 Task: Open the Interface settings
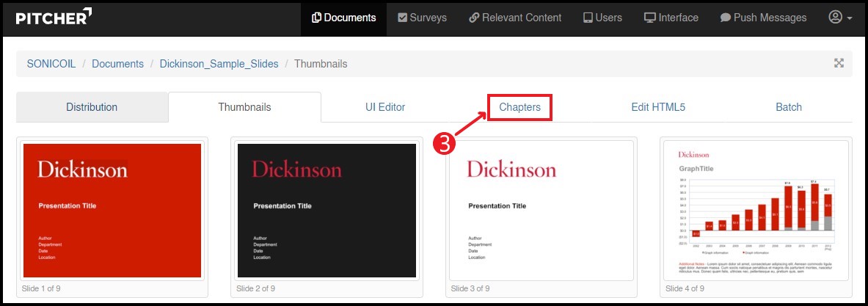671,18
